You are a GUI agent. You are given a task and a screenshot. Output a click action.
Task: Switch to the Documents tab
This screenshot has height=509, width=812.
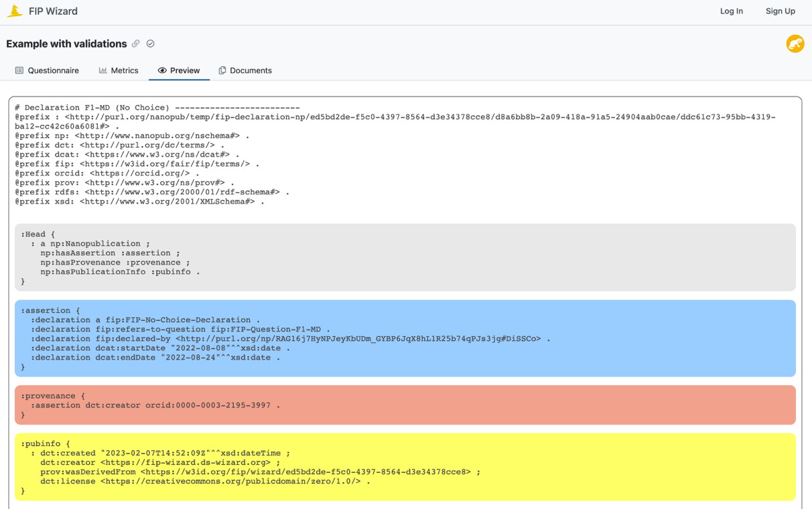(245, 70)
